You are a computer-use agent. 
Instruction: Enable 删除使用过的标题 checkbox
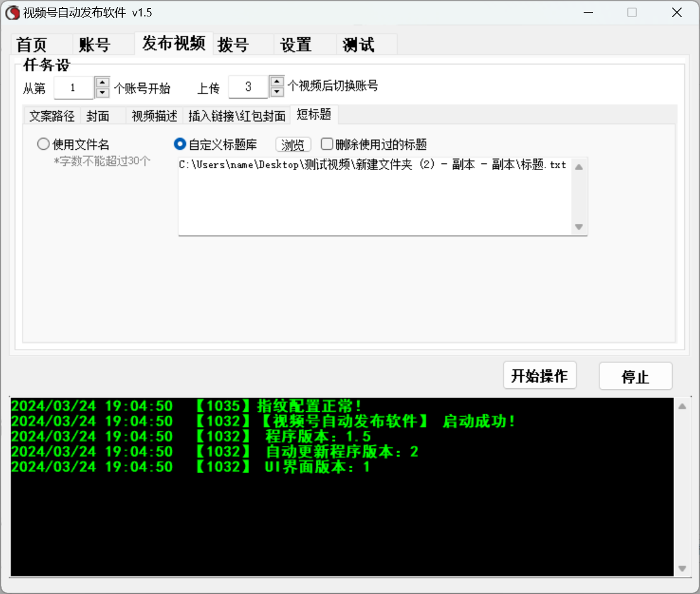click(x=374, y=144)
